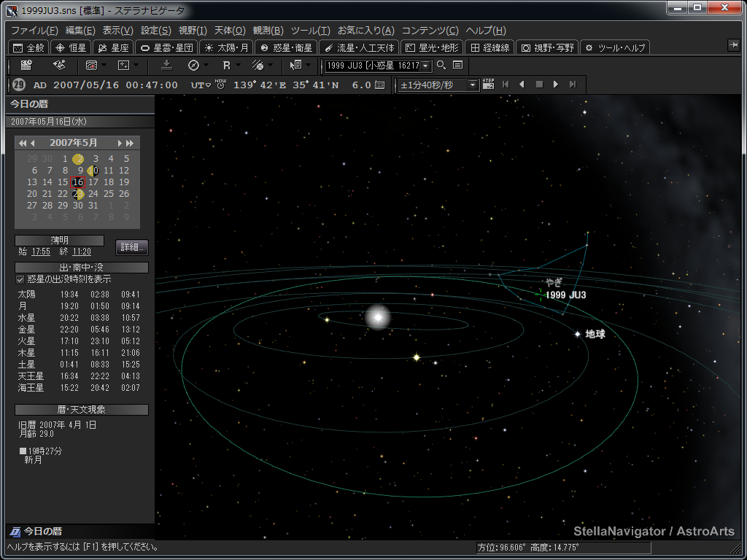The width and height of the screenshot is (747, 560).
Task: Click the STEP time step icon
Action: [489, 85]
